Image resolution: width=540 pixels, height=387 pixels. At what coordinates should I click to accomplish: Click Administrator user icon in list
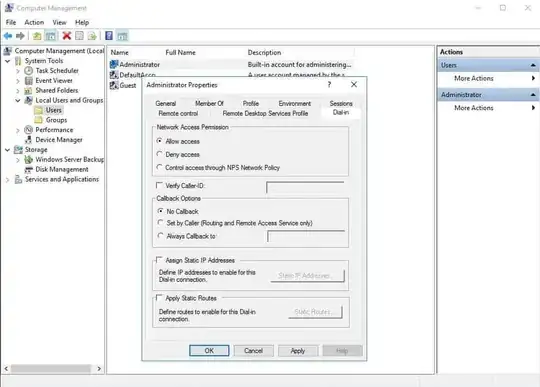(x=114, y=64)
